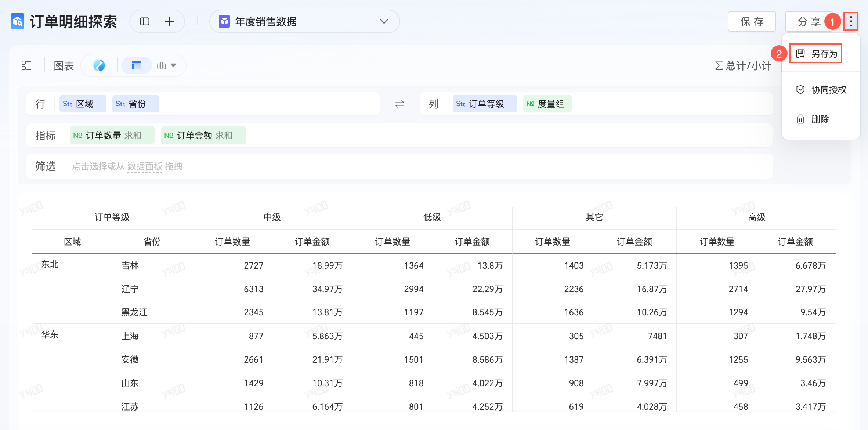This screenshot has width=868, height=430.
Task: Swap rows and columns with exchange icon
Action: tap(399, 104)
